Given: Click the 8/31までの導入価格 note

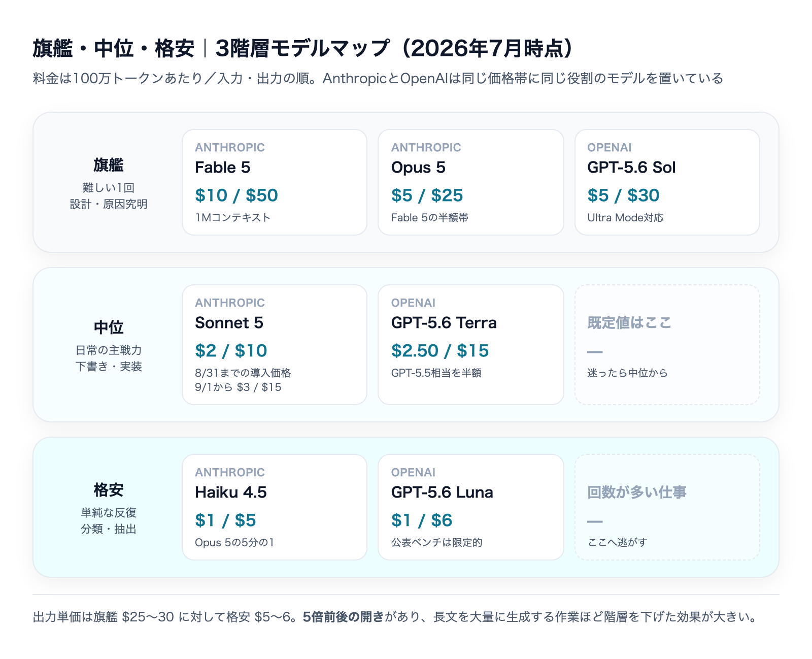Looking at the screenshot, I should 243,373.
